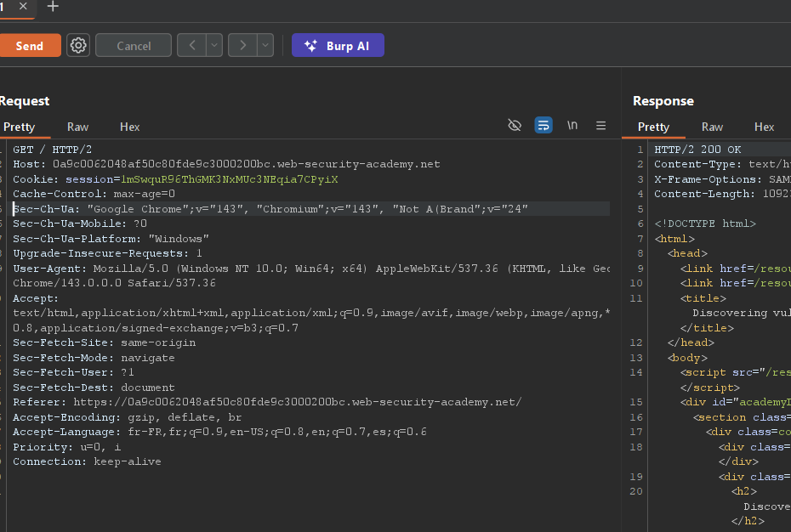Open the Request panel hamburger menu
This screenshot has width=791, height=532.
tap(601, 126)
